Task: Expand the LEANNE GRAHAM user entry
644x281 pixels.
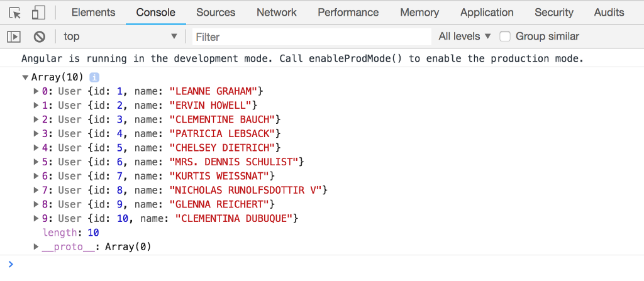Action: tap(36, 91)
